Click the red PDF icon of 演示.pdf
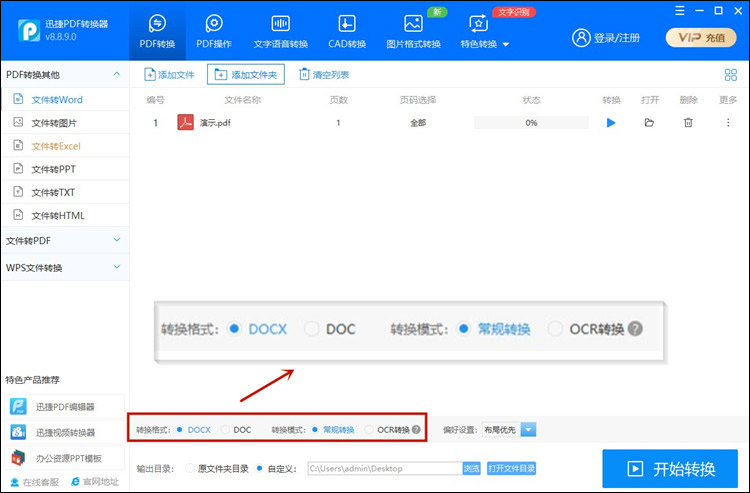The image size is (750, 493). (185, 122)
